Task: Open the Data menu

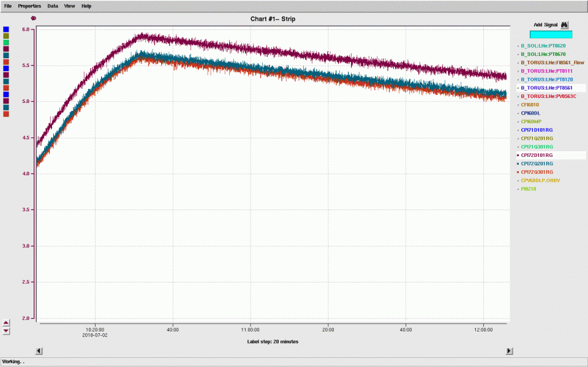Action: point(53,6)
